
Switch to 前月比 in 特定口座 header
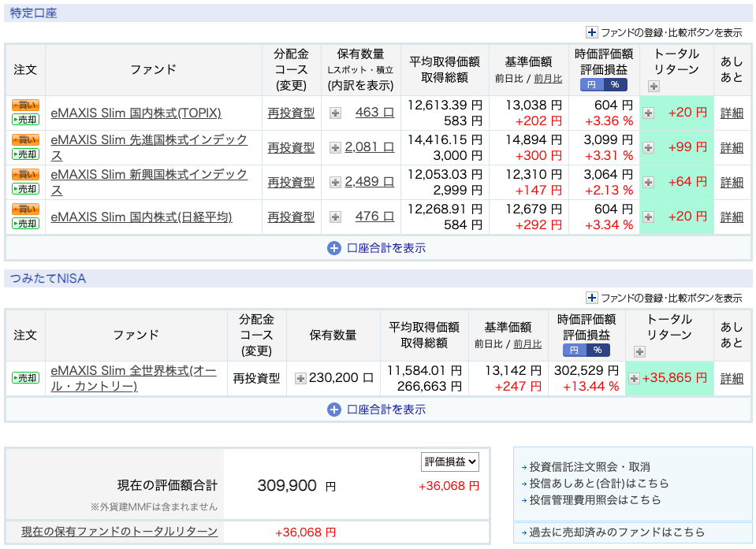[548, 79]
